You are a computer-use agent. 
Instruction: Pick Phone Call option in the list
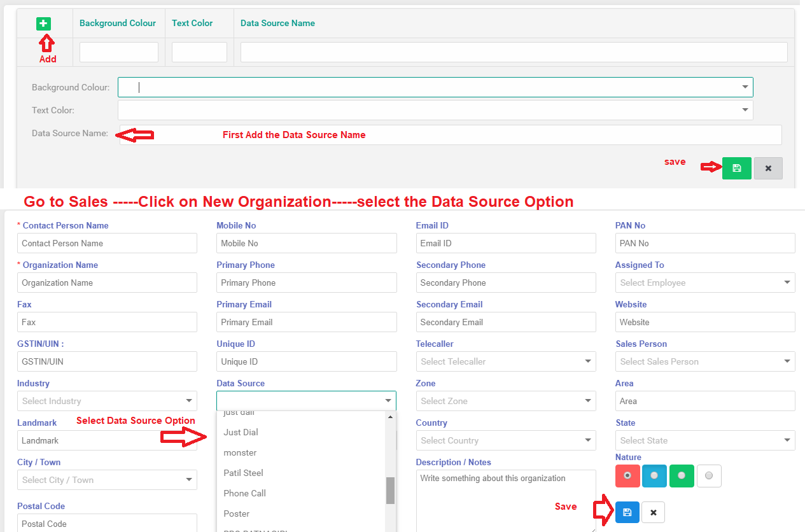click(244, 493)
